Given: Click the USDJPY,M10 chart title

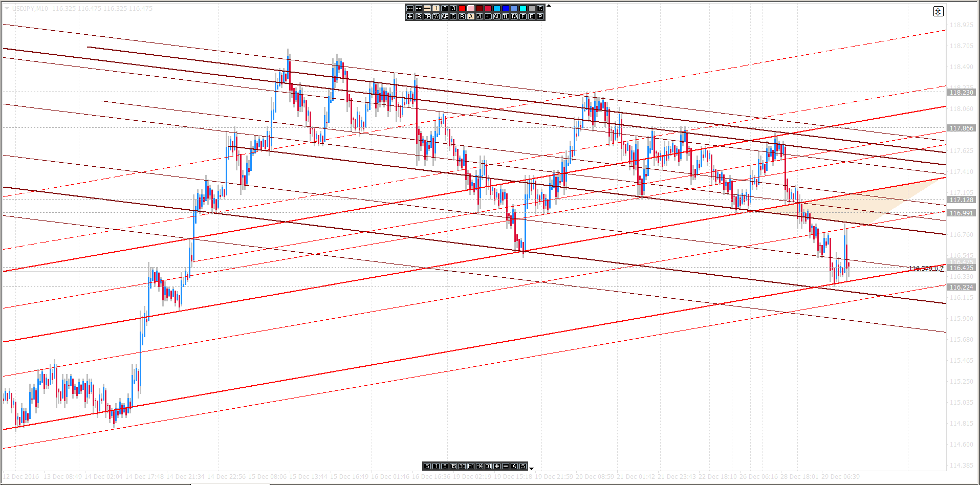Looking at the screenshot, I should pyautogui.click(x=30, y=8).
